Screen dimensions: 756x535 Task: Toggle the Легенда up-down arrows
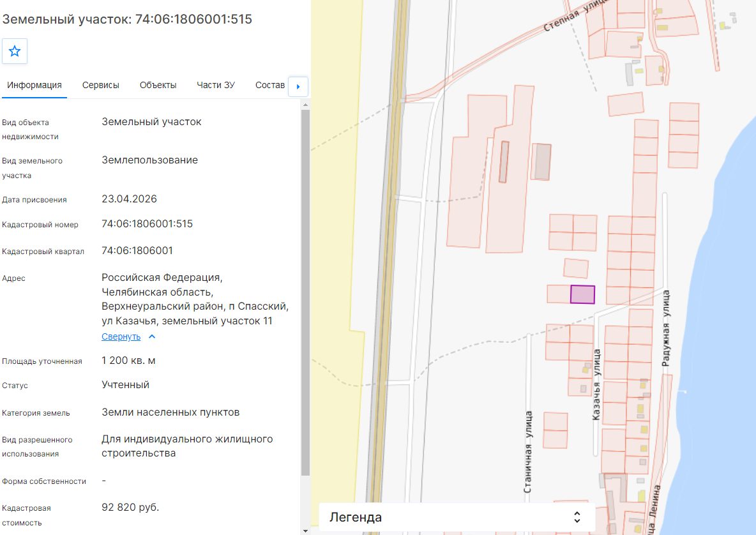click(x=577, y=517)
